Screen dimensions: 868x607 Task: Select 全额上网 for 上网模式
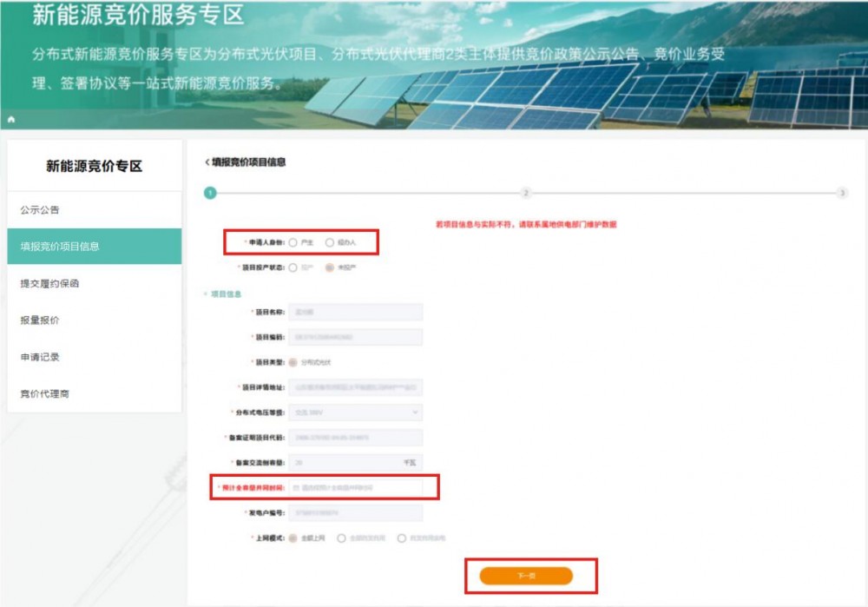click(293, 538)
